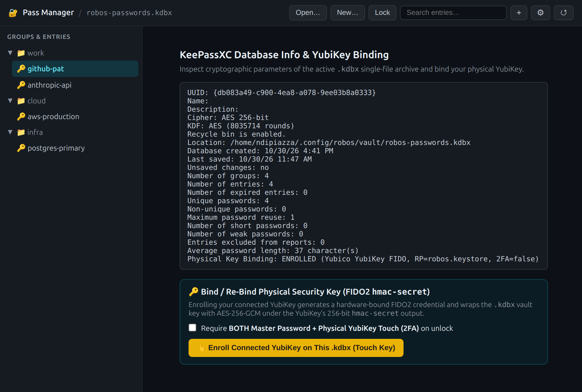The image size is (582, 392).
Task: Select the github-pat entry
Action: [75, 69]
